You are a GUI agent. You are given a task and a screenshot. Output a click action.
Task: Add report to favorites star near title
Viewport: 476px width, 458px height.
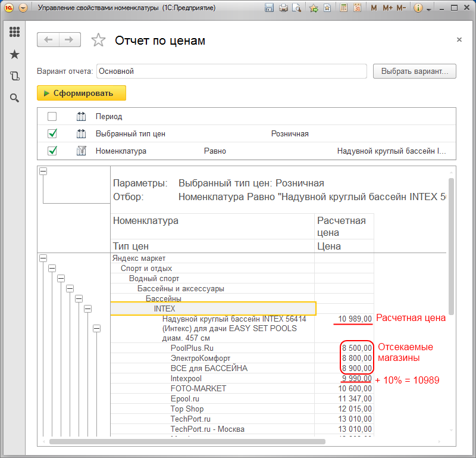coord(98,40)
